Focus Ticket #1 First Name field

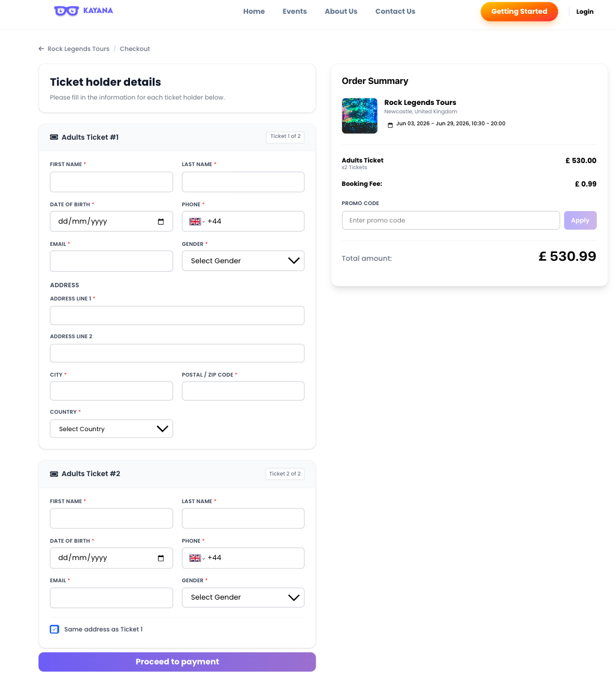[111, 182]
